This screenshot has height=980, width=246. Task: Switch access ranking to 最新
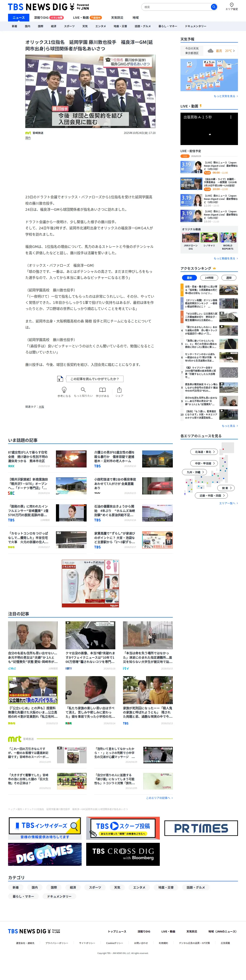click(189, 278)
